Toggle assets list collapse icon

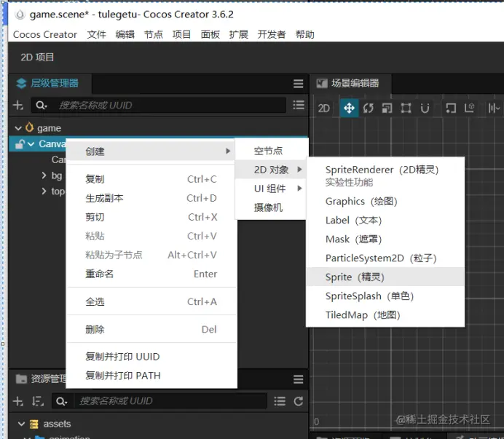click(x=280, y=401)
